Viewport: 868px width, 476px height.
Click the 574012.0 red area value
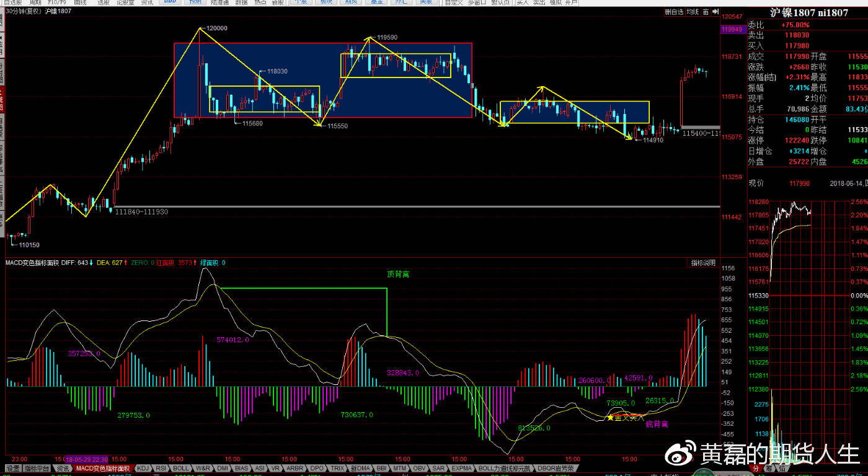pyautogui.click(x=232, y=340)
